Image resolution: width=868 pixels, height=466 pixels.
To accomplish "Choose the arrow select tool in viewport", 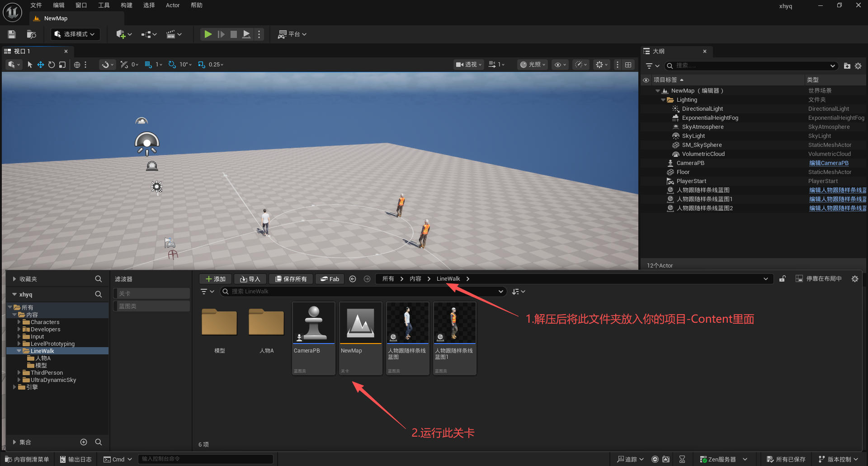I will [30, 65].
